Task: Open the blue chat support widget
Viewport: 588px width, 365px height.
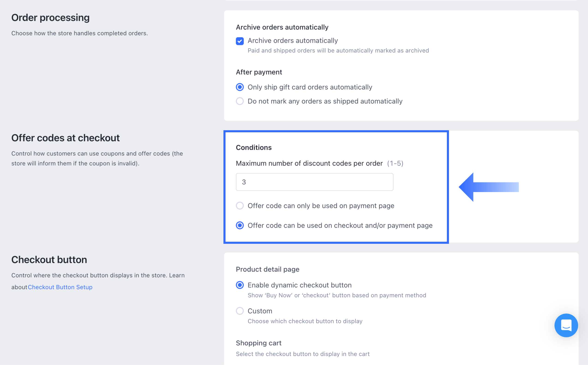Action: tap(566, 325)
